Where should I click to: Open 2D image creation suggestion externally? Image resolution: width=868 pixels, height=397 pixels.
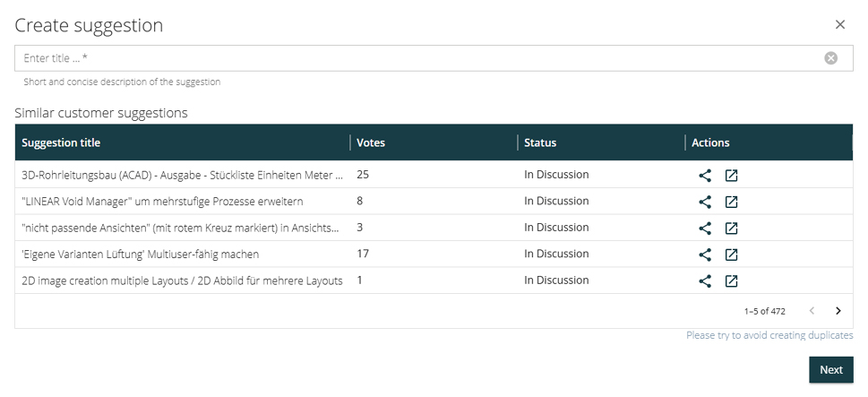pyautogui.click(x=731, y=281)
